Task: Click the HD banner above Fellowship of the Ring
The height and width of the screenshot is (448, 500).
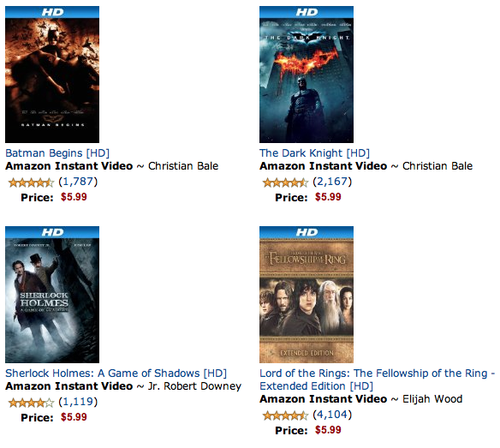Action: 307,232
